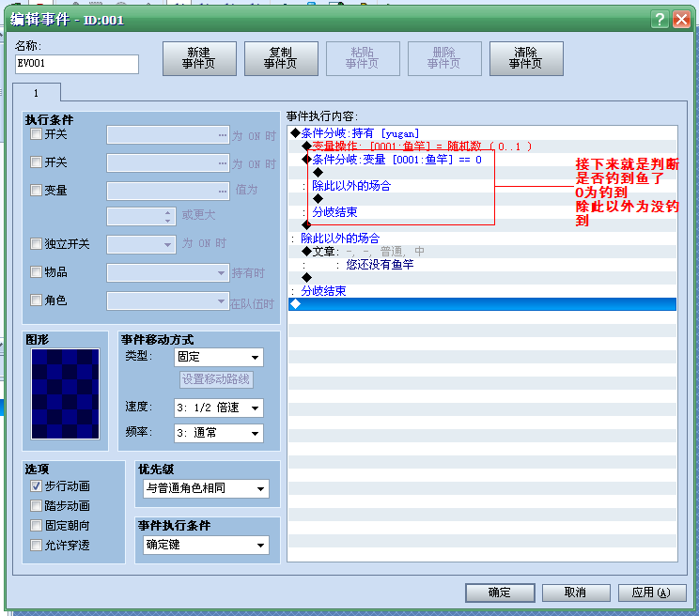Open the 频率 dropdown showing 通常
The image size is (699, 616).
218,433
